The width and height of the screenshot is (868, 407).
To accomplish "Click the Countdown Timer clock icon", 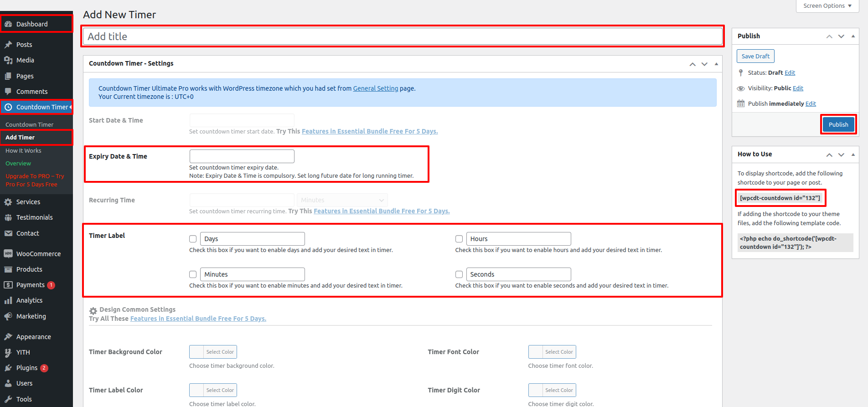I will (8, 107).
